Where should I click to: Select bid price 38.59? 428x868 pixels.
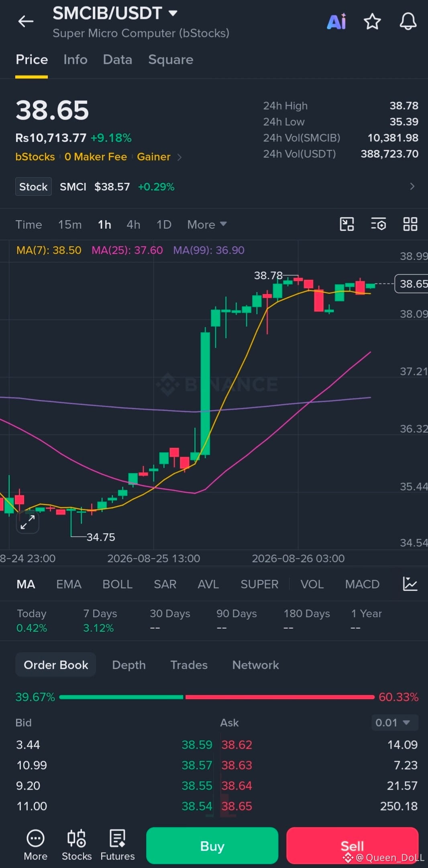tap(197, 745)
